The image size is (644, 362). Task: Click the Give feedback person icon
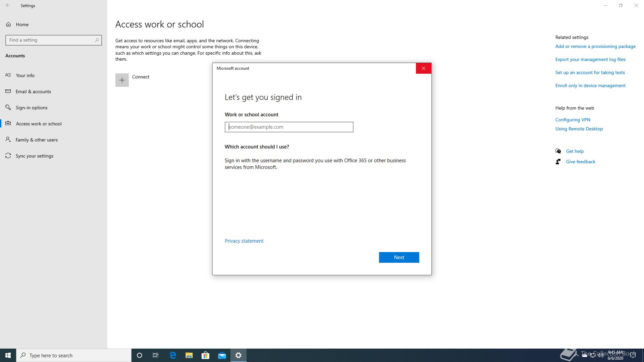[558, 162]
